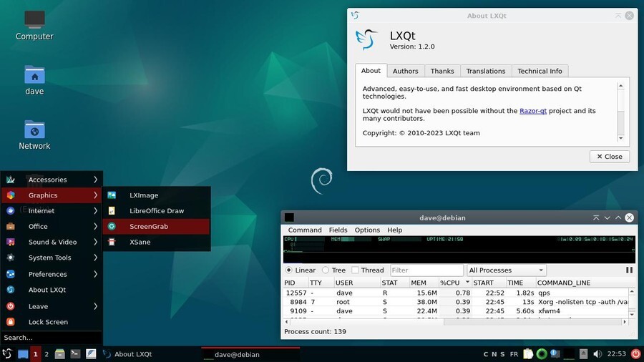Switch to desktop 1 in the pager
The width and height of the screenshot is (644, 362).
pyautogui.click(x=36, y=354)
